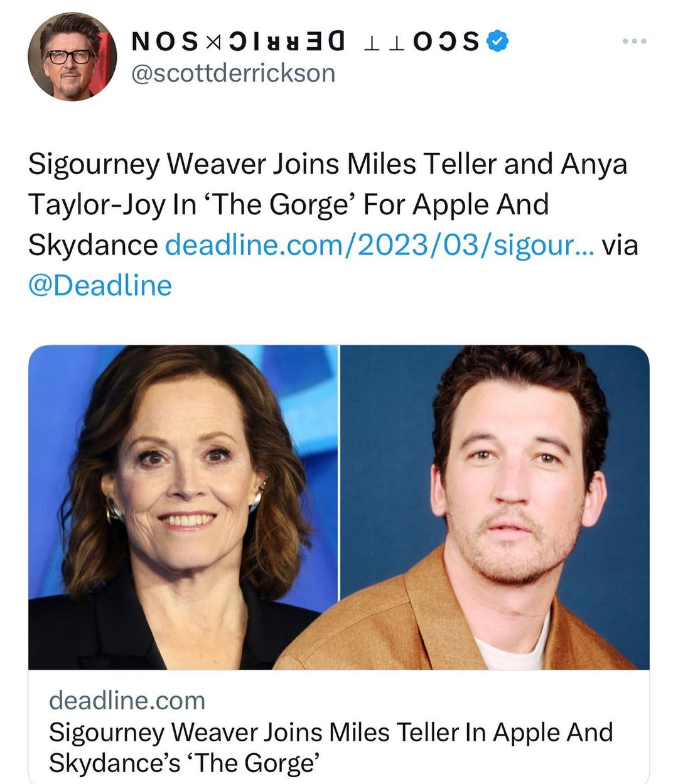Click the tweet's first line of text
The height and width of the screenshot is (784, 678).
(x=328, y=165)
